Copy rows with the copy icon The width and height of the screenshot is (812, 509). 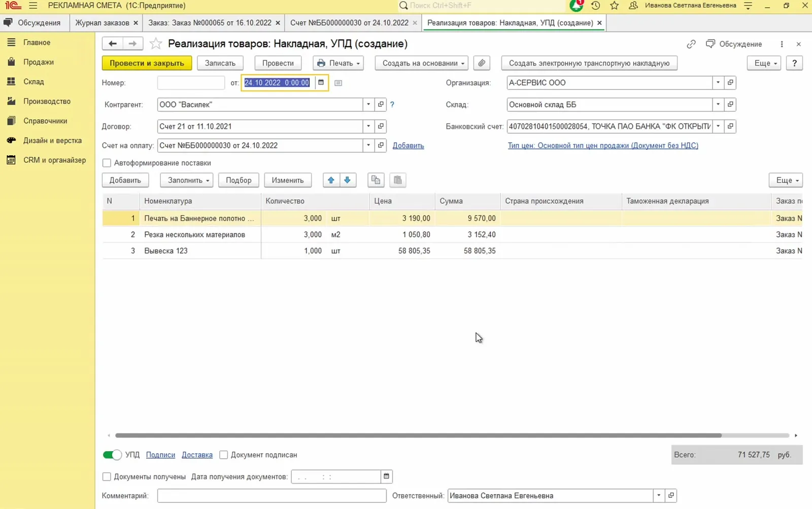point(376,180)
